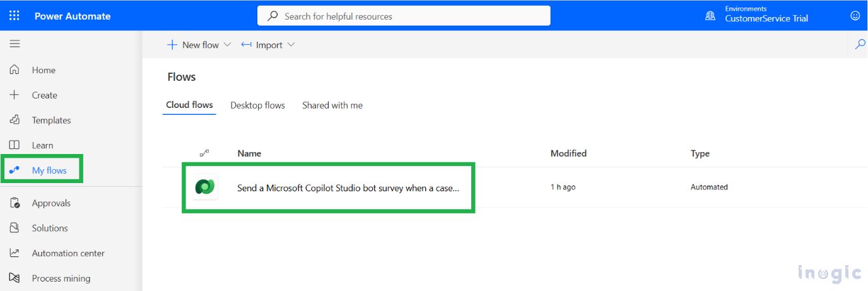Open the Send a Microsoft Copilot Studio flow
Image resolution: width=868 pixels, height=291 pixels.
(348, 187)
